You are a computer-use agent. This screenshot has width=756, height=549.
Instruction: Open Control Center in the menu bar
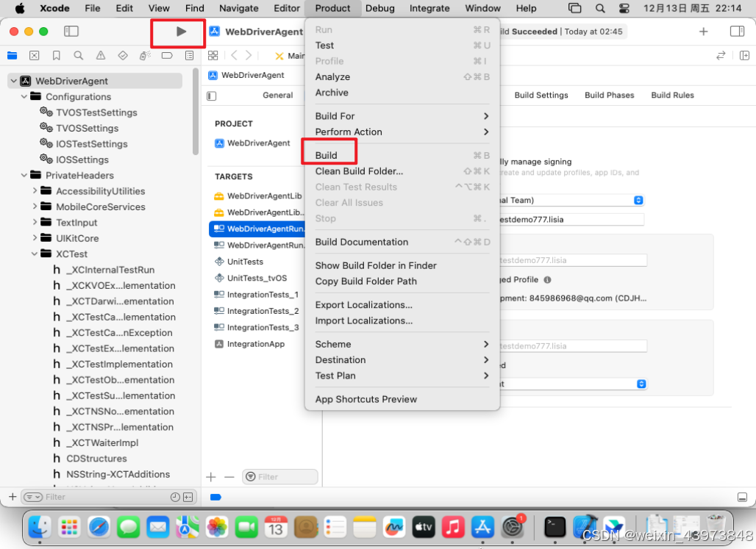[x=624, y=8]
